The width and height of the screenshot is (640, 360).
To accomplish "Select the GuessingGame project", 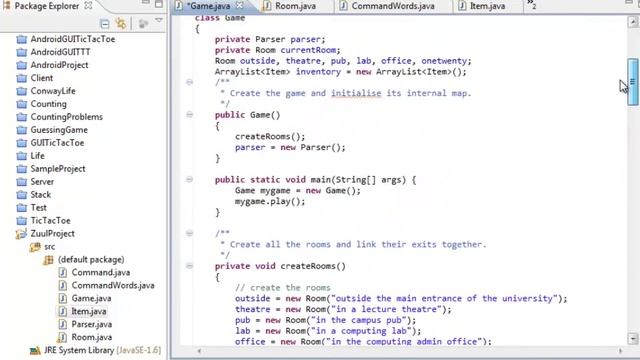I will pyautogui.click(x=59, y=130).
